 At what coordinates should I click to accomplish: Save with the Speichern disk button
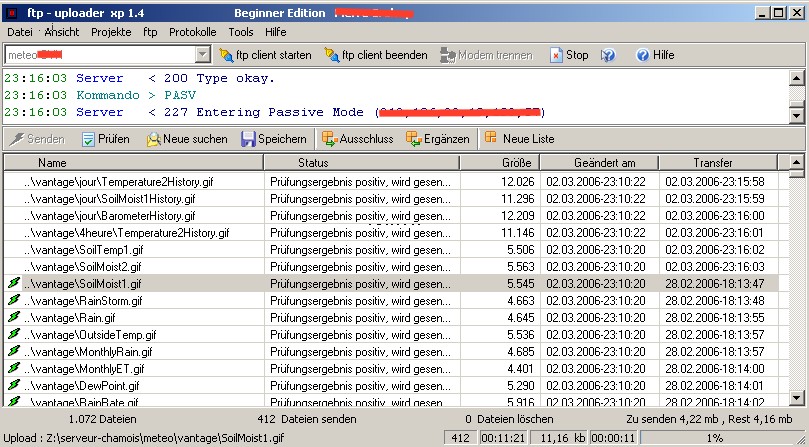(x=273, y=139)
